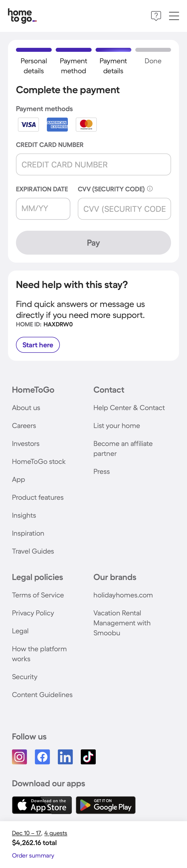
Task: Click the CVV info tooltip icon
Action: pos(150,189)
